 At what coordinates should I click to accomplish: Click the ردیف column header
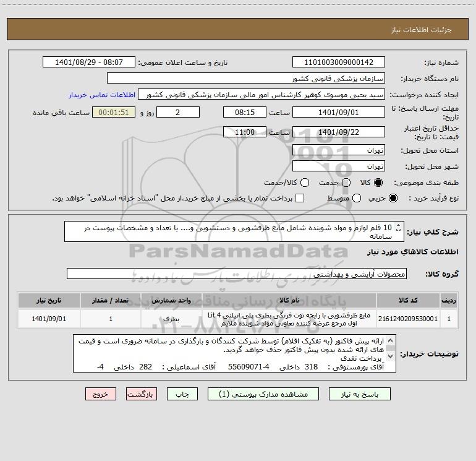pos(449,300)
